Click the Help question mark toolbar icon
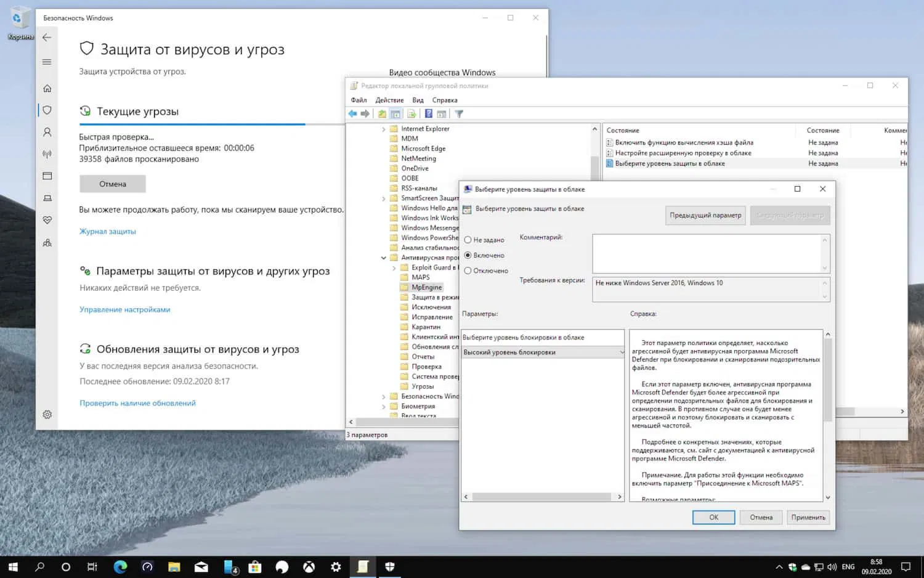This screenshot has width=924, height=578. [x=428, y=113]
